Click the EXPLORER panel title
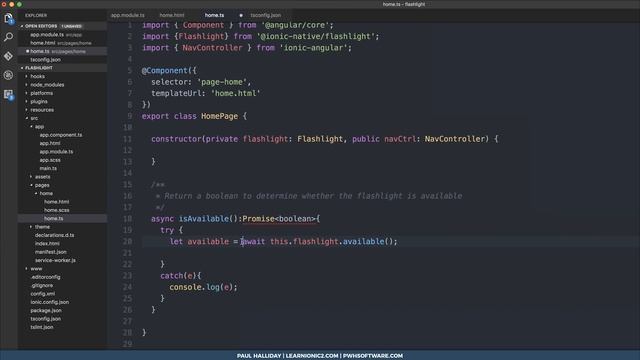Image resolution: width=640 pixels, height=360 pixels. 36,16
